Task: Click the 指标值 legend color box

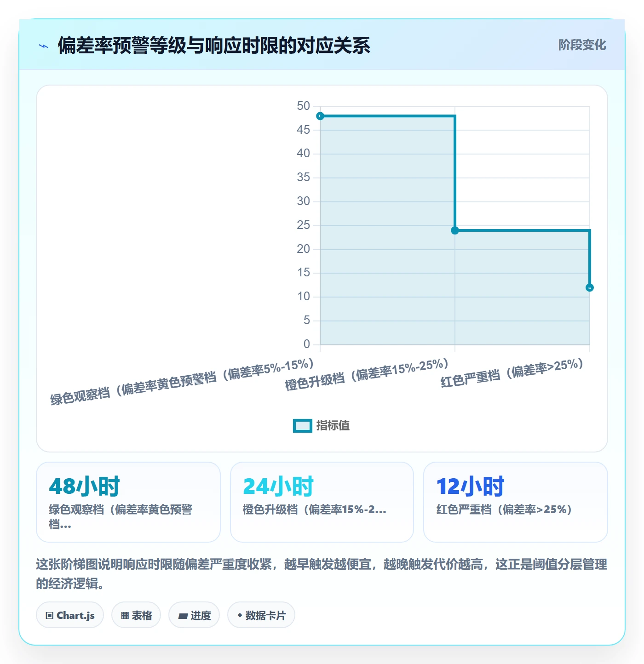Action: [303, 426]
